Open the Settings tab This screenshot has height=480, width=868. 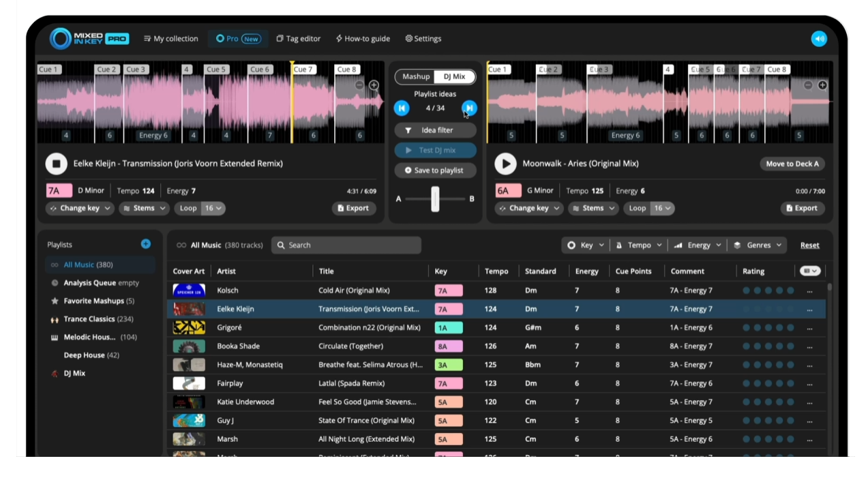(x=423, y=39)
